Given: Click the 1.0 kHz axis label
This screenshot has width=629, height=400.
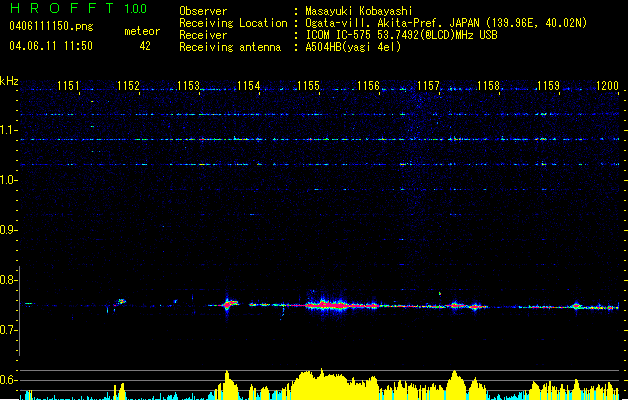Looking at the screenshot, I should (8, 180).
